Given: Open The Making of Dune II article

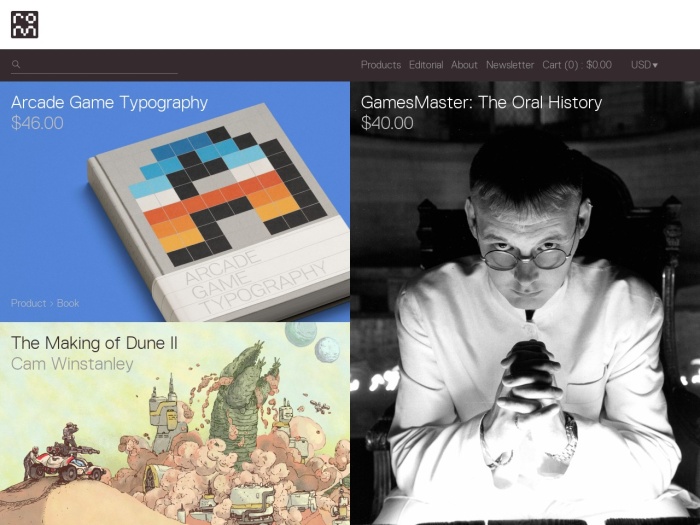Looking at the screenshot, I should tap(94, 343).
